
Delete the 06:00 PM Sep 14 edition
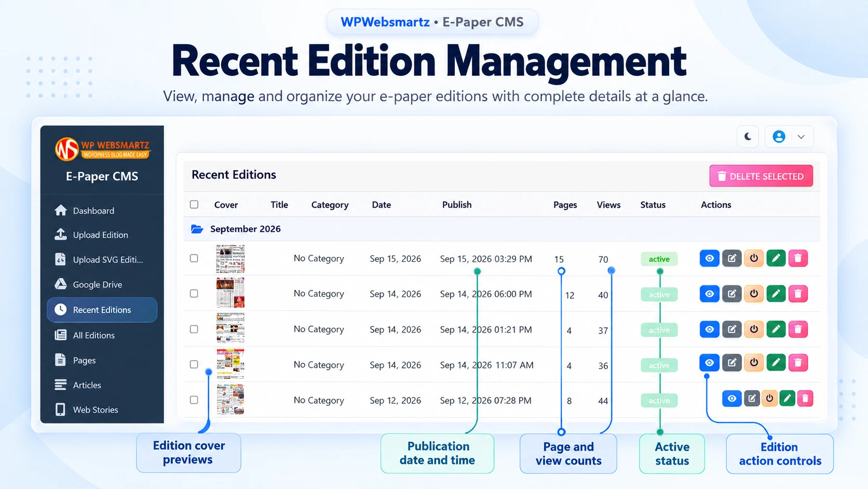pos(798,294)
